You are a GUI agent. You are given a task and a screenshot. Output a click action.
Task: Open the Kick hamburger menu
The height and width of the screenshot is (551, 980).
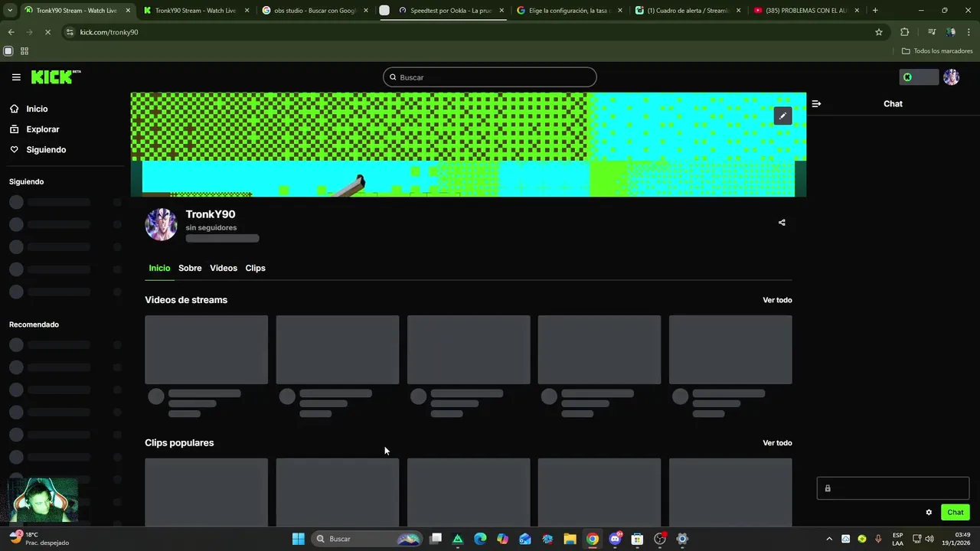16,77
